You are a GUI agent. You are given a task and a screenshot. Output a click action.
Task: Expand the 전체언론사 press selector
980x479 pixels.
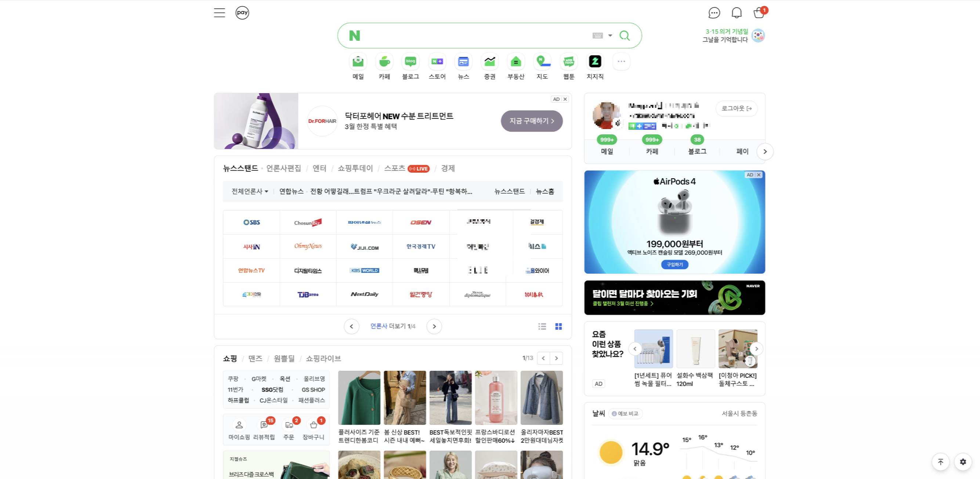click(x=249, y=191)
